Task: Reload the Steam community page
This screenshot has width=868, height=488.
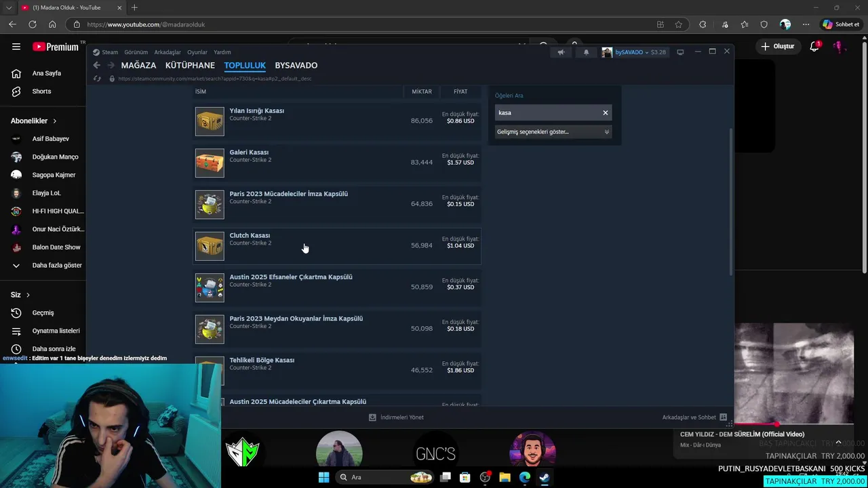Action: (96, 79)
